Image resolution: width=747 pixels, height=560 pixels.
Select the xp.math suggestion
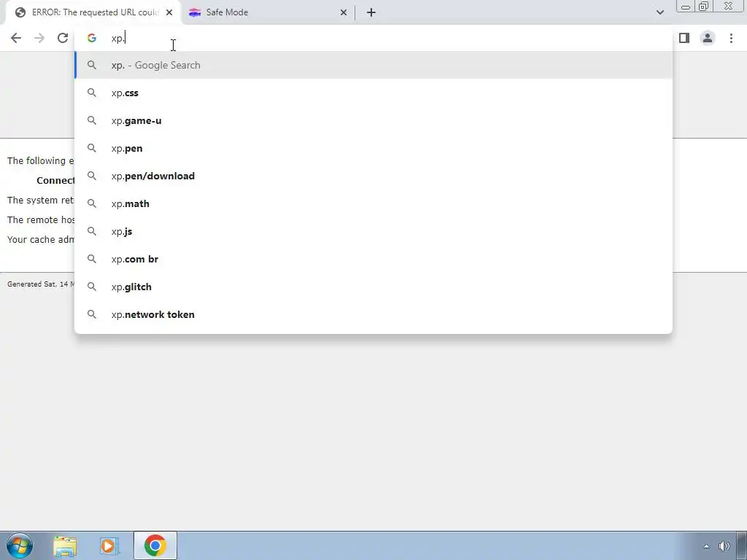(373, 203)
